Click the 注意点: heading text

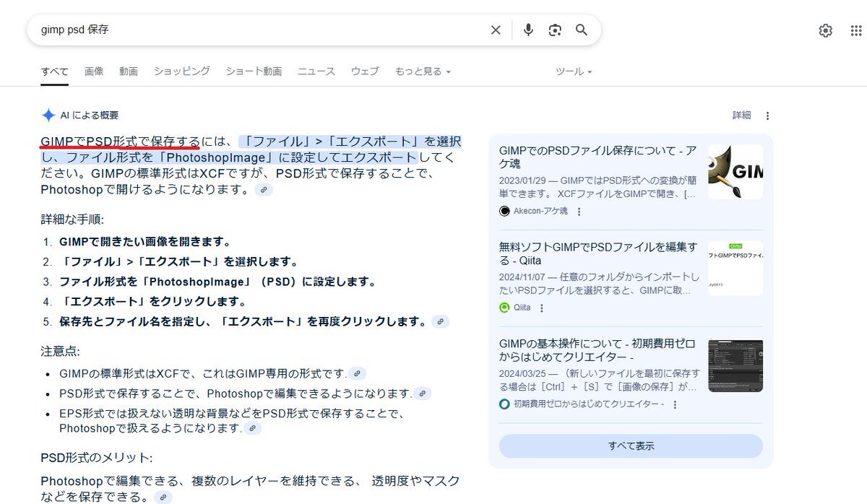(61, 352)
